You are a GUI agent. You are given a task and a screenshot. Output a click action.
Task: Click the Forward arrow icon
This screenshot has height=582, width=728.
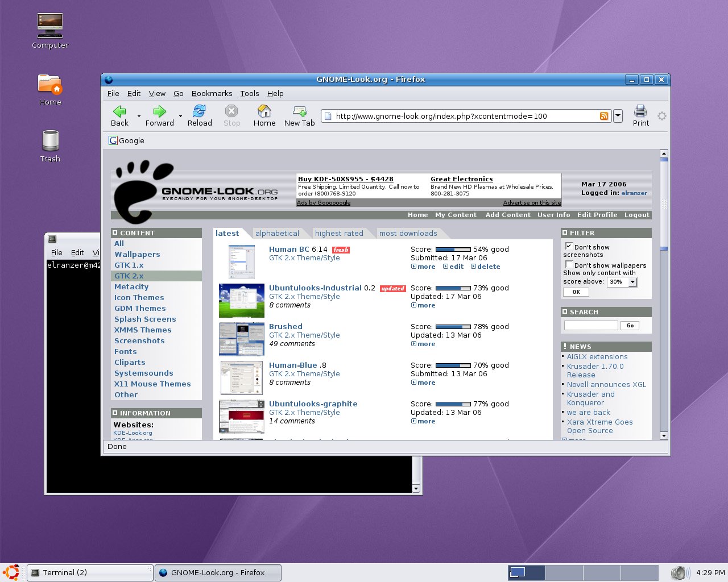[x=160, y=111]
